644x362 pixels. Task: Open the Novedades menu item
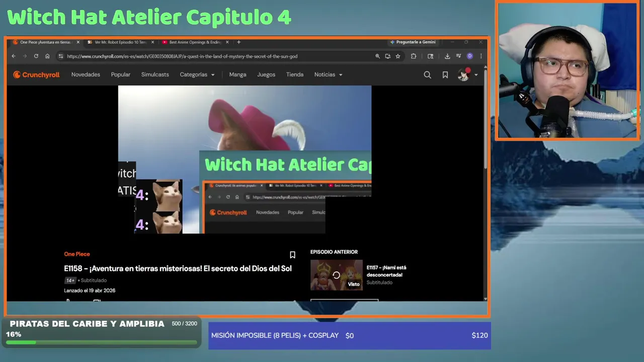pos(86,74)
